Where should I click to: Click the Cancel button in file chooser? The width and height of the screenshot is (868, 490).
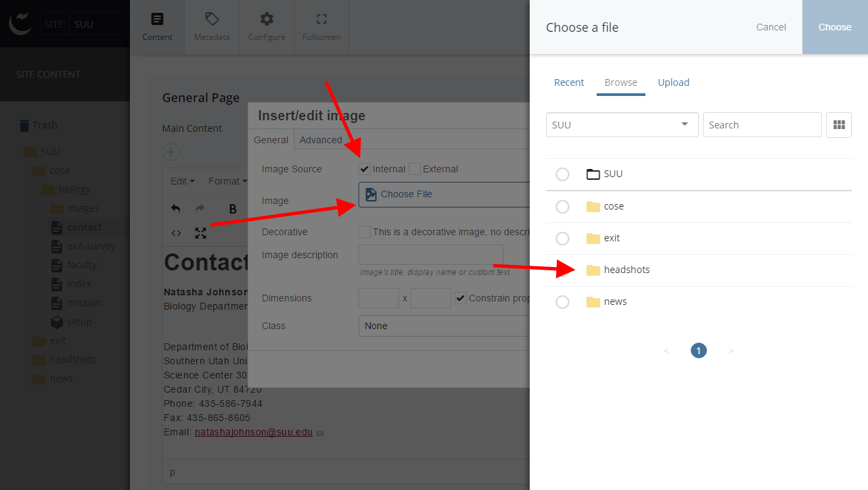click(771, 27)
